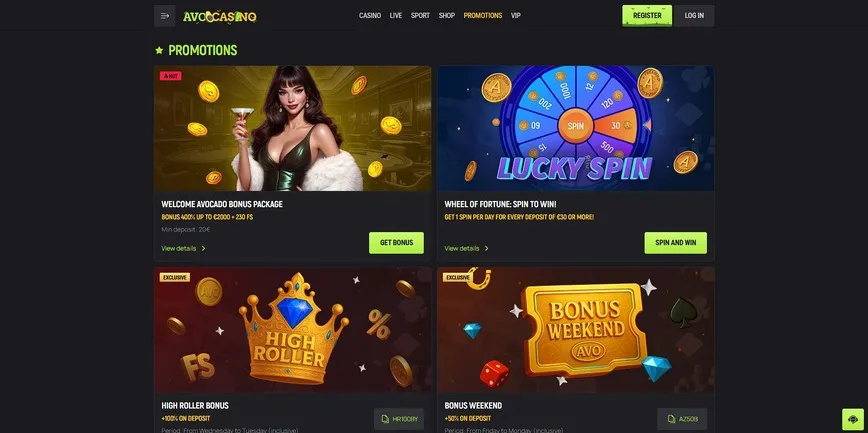Image resolution: width=868 pixels, height=433 pixels.
Task: Open the Lucky Spin wheel banner
Action: (576, 128)
